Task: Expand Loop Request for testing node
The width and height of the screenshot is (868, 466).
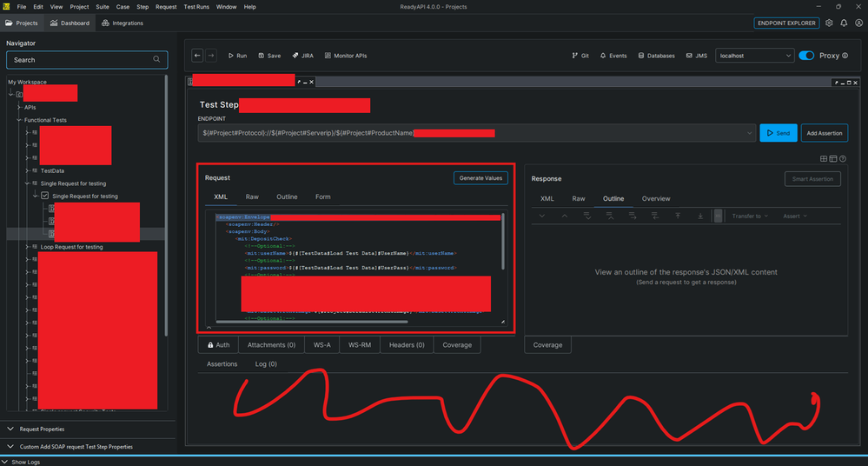Action: pos(27,247)
